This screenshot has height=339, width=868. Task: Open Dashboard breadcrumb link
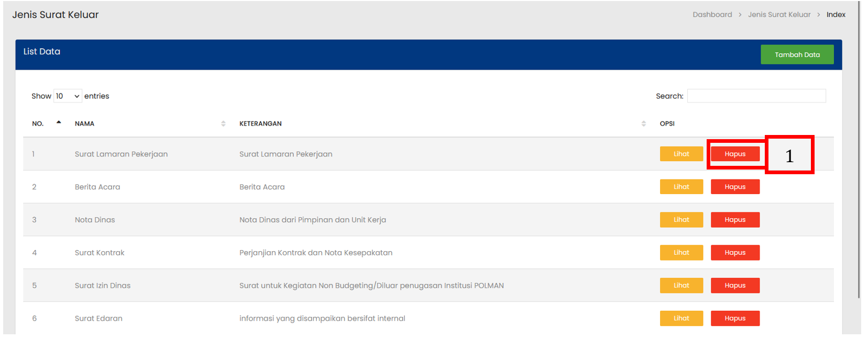point(712,15)
